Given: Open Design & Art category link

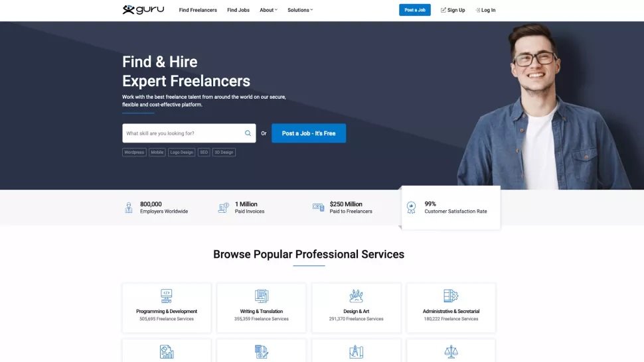Looking at the screenshot, I should tap(356, 311).
